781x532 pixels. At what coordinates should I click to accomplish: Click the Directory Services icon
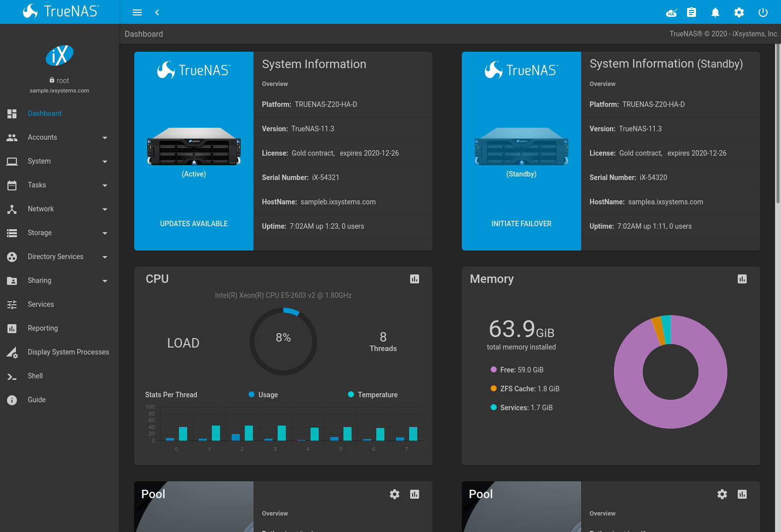(x=12, y=257)
